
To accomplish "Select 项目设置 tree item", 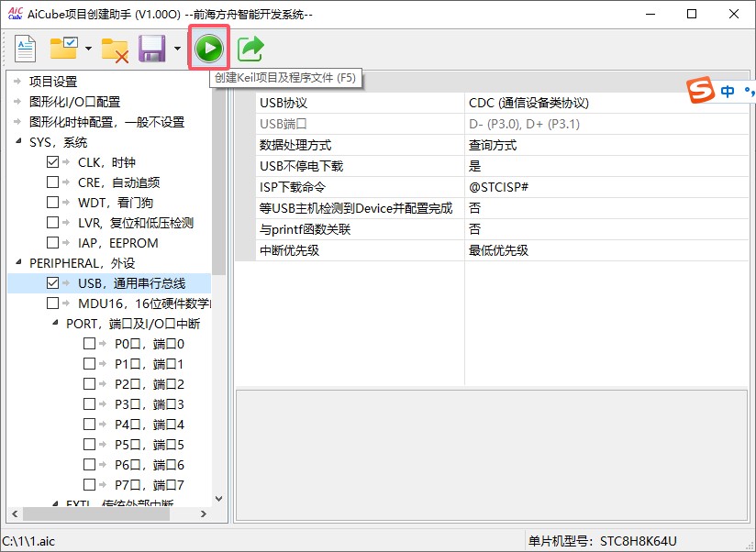I will click(x=53, y=82).
